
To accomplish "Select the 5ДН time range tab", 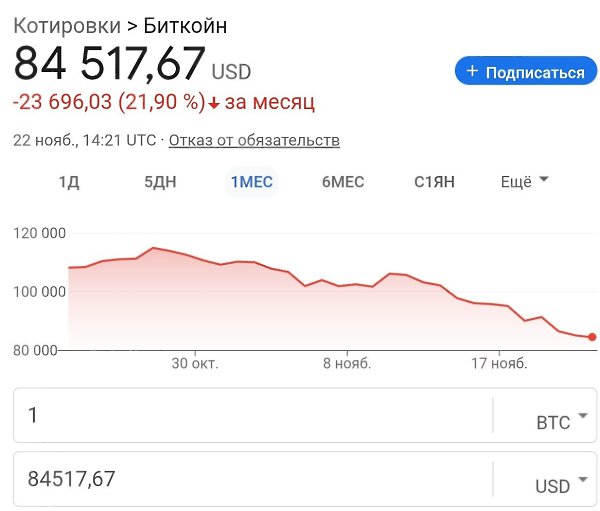I will [x=161, y=182].
